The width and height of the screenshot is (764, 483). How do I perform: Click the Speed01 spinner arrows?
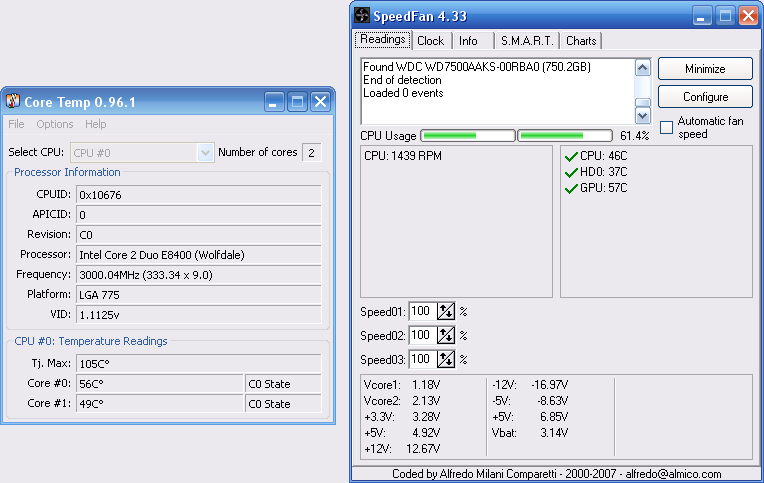tap(446, 312)
